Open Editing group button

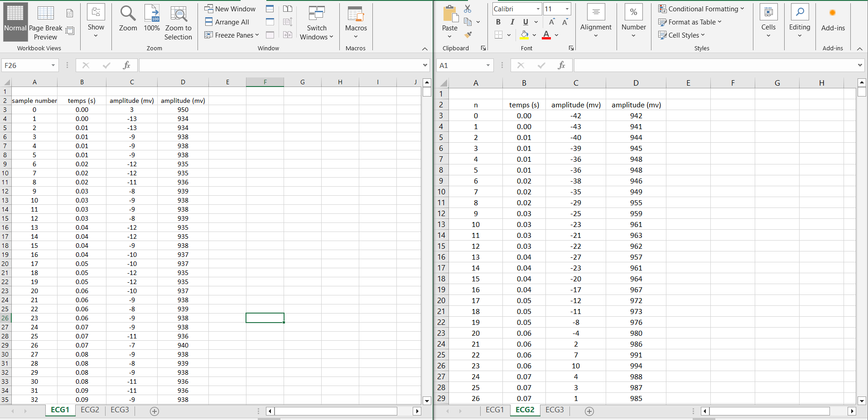[800, 21]
